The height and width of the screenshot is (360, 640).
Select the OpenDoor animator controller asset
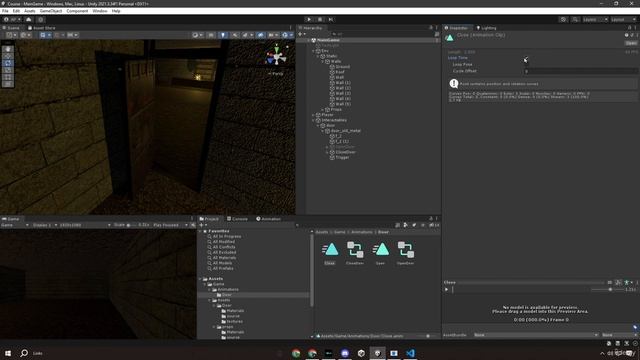405,253
